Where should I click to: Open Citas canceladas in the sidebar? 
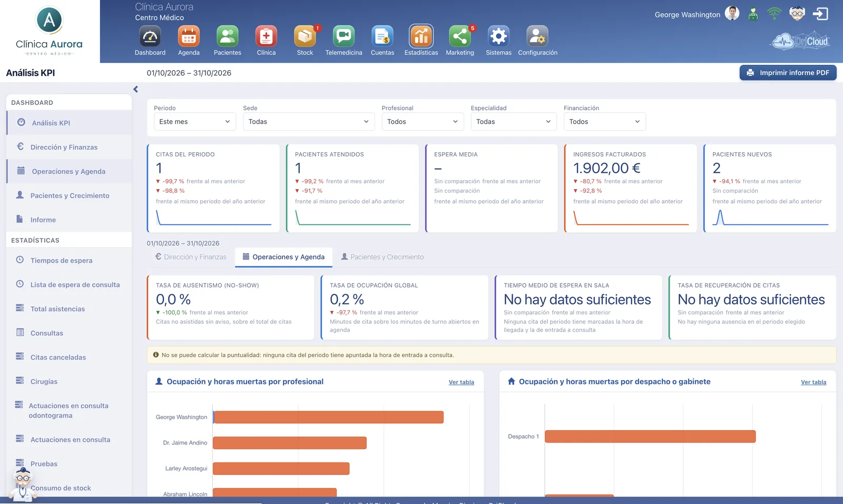(70, 357)
